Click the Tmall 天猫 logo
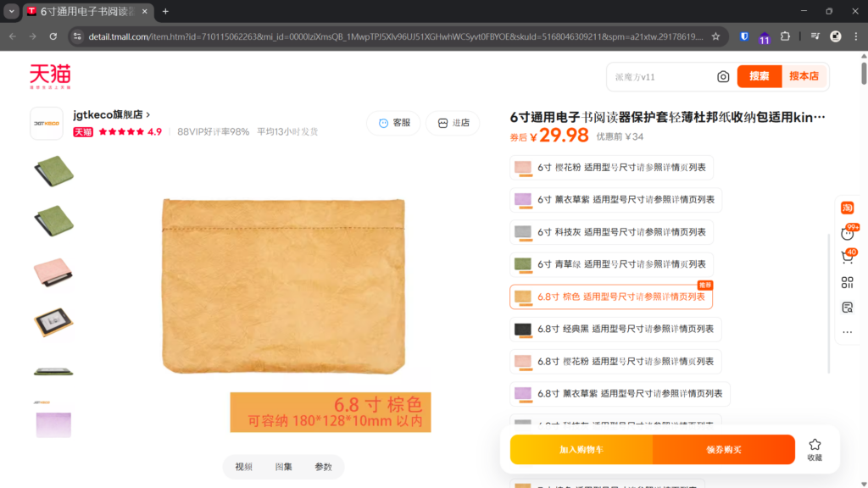Screen dimensions: 868x488 click(50, 76)
